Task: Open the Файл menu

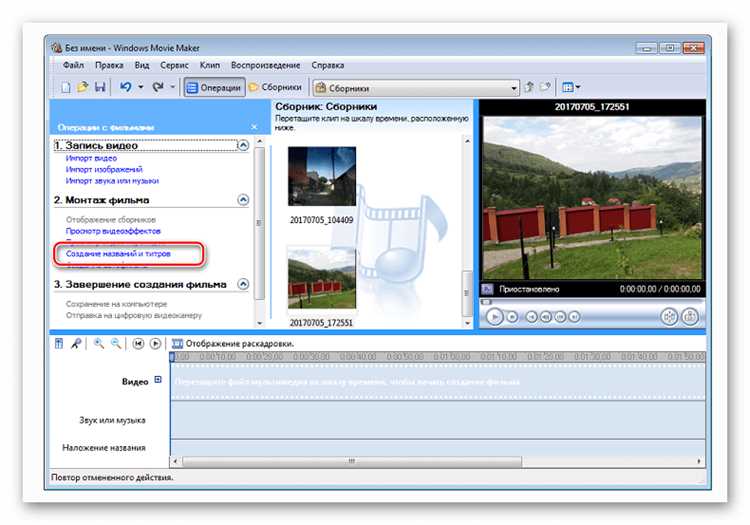Action: tap(74, 65)
